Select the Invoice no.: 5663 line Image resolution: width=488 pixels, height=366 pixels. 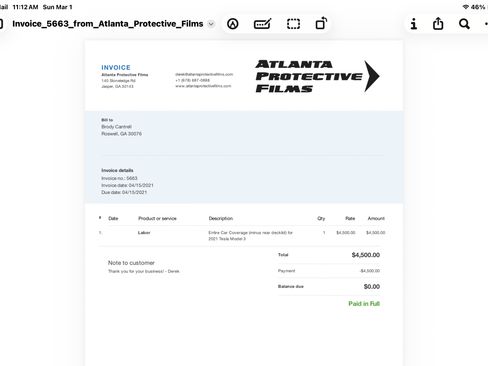(x=119, y=178)
